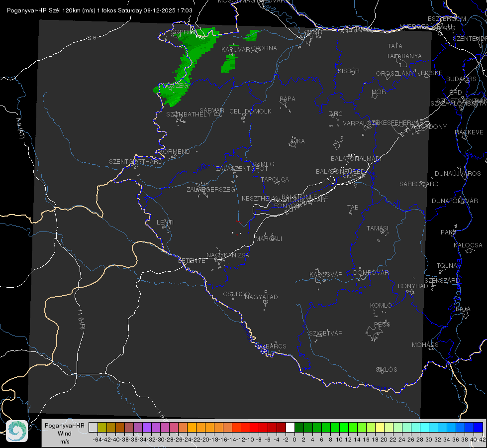
Task: Select the TAMASI town label
Action: 378,228
